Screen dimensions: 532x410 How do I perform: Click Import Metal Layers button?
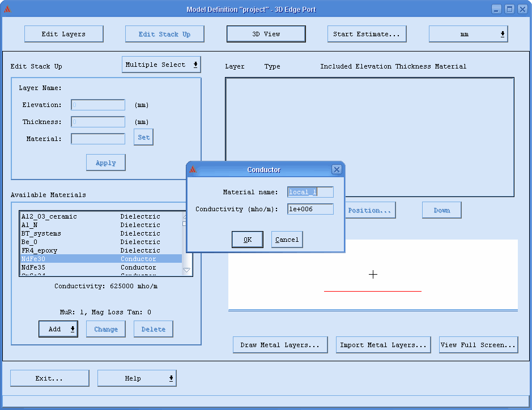point(384,345)
